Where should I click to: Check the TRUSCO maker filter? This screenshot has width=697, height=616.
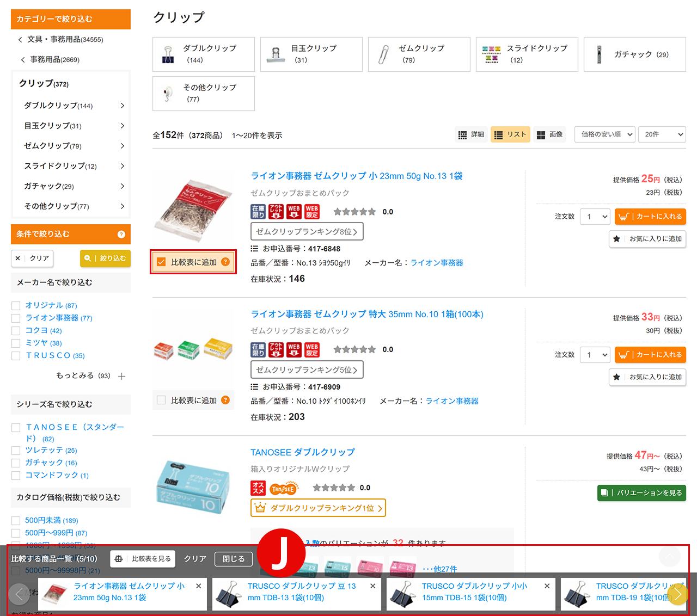16,356
